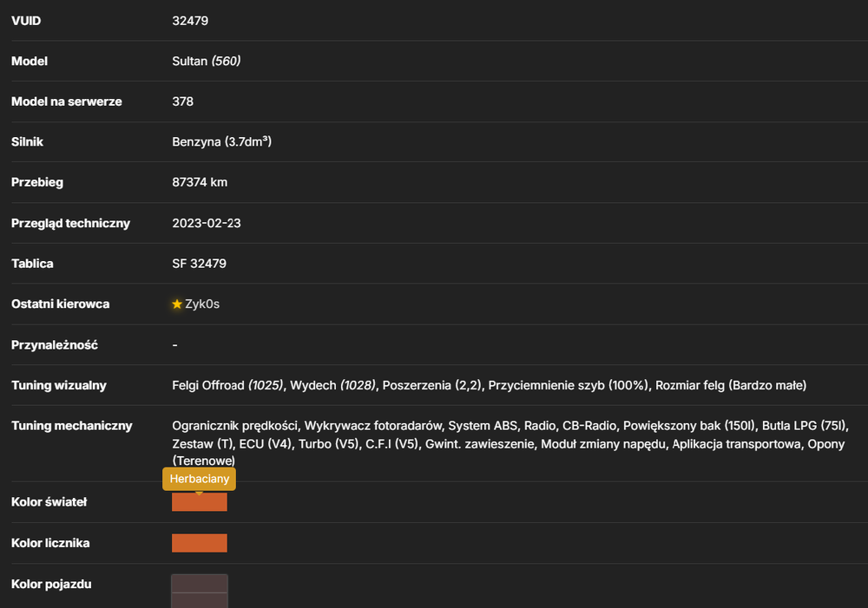Click the System ABS entry
This screenshot has height=608, width=868.
click(x=483, y=426)
